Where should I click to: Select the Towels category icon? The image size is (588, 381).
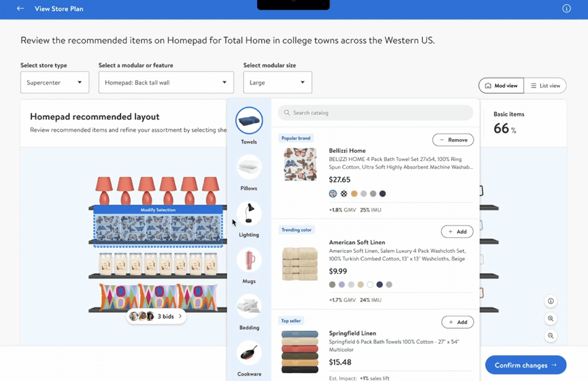point(249,121)
